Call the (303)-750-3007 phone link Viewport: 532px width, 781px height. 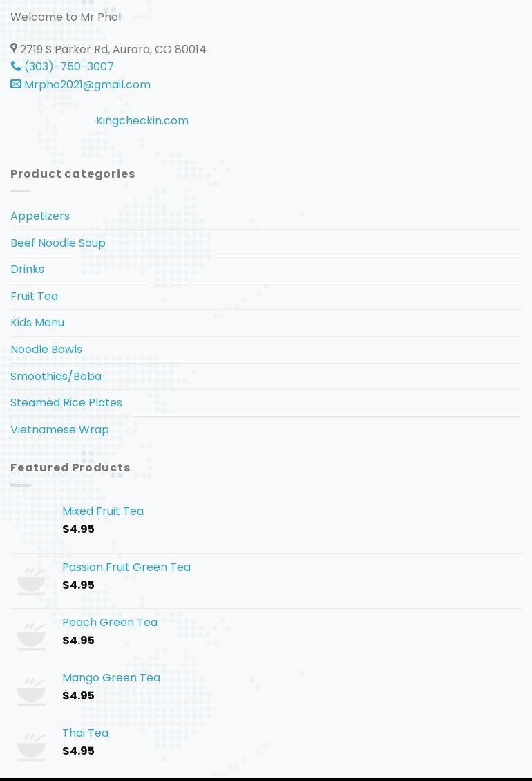pyautogui.click(x=69, y=66)
